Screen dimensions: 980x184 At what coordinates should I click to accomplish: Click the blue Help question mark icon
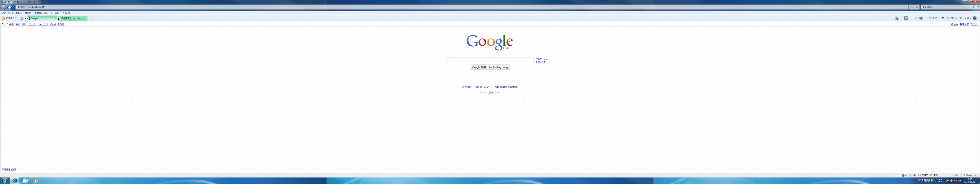pyautogui.click(x=975, y=18)
